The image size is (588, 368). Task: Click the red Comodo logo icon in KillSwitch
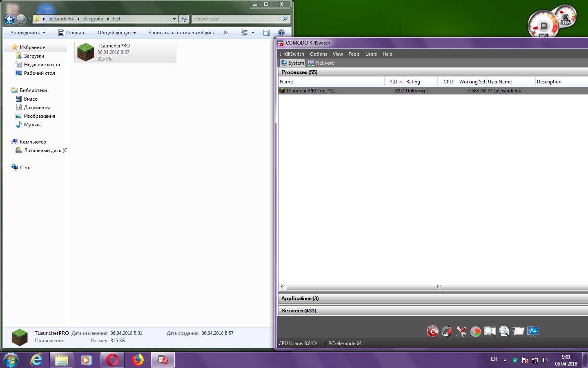pos(432,331)
